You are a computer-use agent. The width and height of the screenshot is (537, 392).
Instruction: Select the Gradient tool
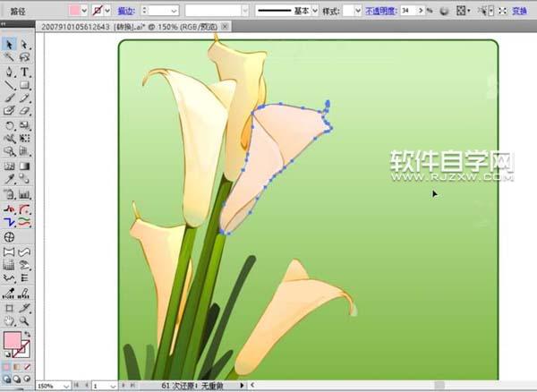coord(24,166)
